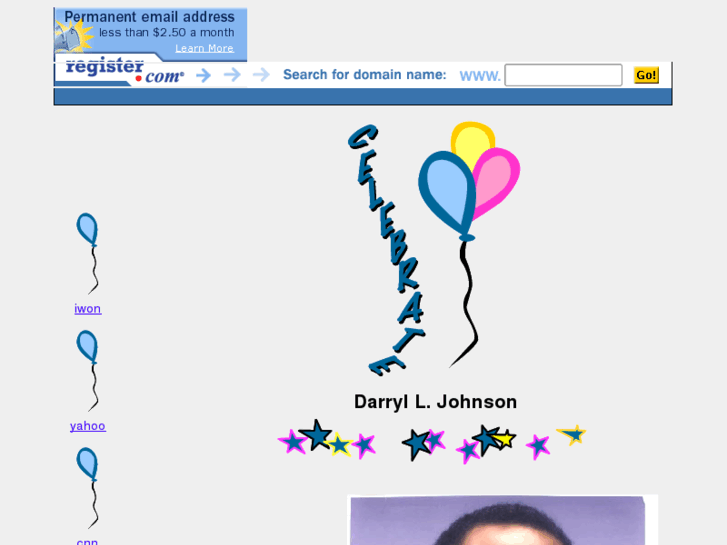Click the Permanent email address ad banner
This screenshot has width=727, height=545.
click(x=151, y=34)
